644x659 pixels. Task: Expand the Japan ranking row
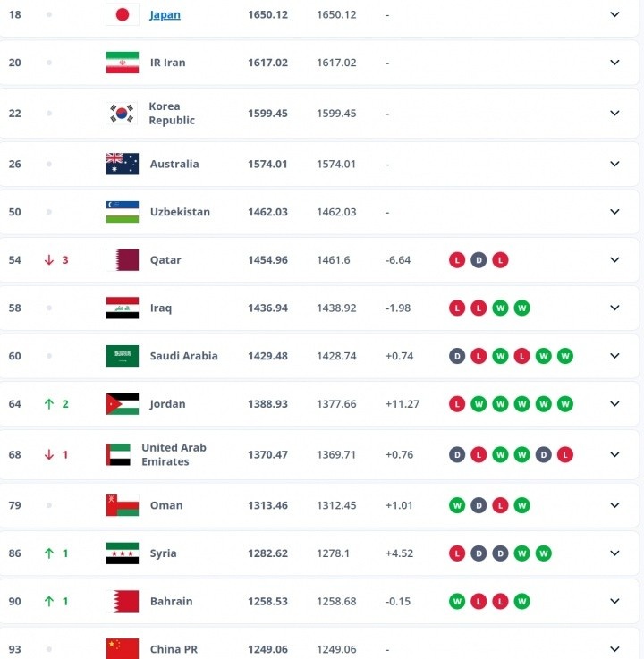click(614, 14)
